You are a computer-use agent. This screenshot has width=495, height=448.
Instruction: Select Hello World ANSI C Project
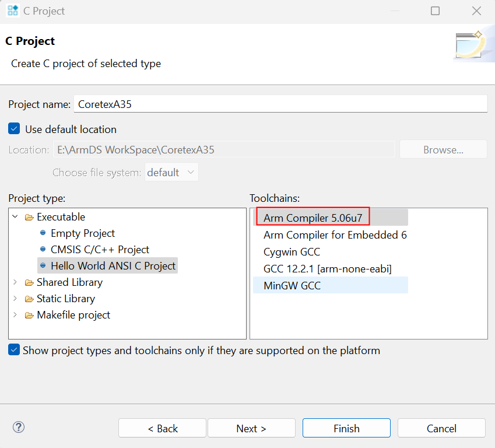(x=113, y=266)
